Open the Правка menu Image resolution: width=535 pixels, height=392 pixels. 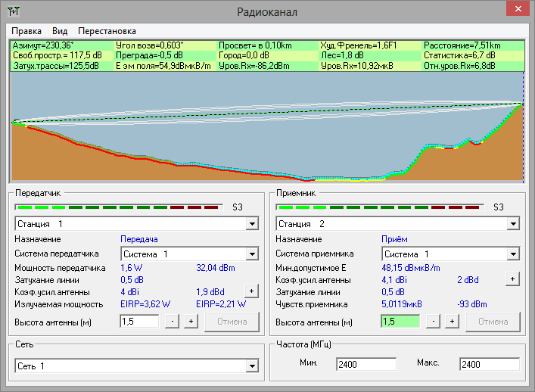click(x=26, y=31)
